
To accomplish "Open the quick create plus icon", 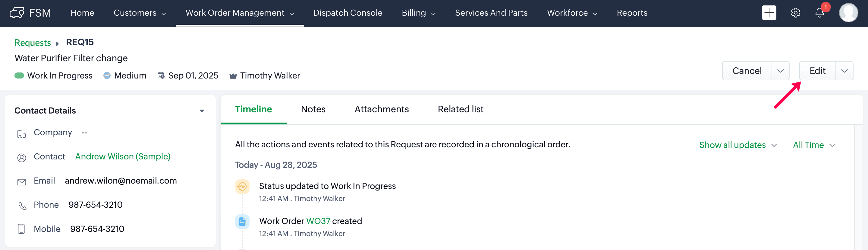I will click(769, 13).
